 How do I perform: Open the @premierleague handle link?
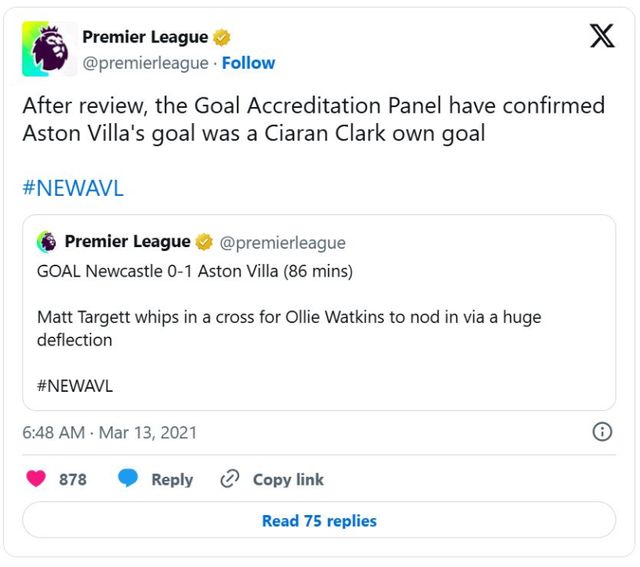click(145, 63)
